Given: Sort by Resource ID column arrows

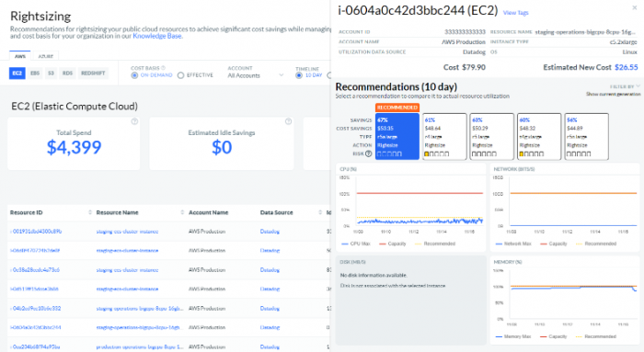Looking at the screenshot, I should [x=90, y=212].
